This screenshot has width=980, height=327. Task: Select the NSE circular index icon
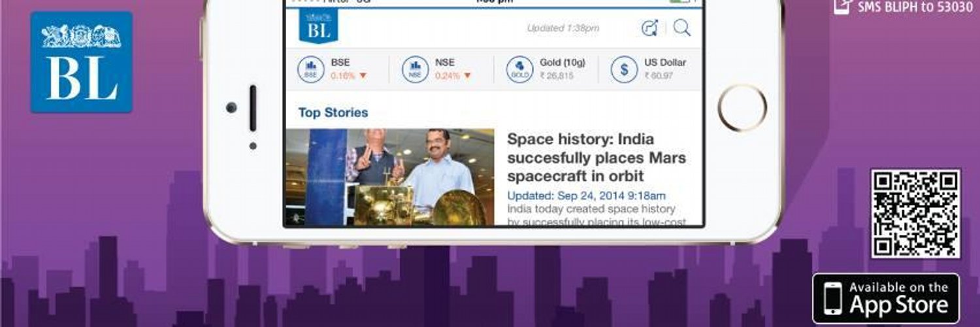tap(415, 69)
